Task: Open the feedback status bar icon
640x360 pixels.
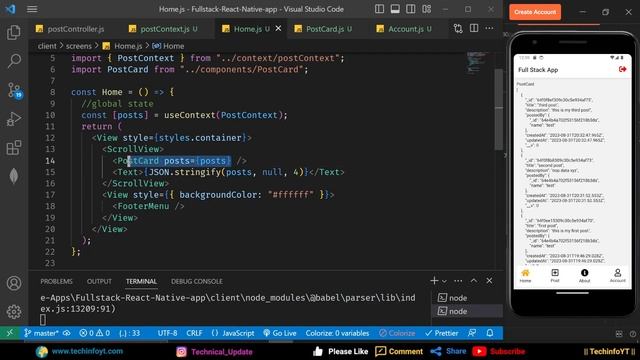Action: pos(472,333)
